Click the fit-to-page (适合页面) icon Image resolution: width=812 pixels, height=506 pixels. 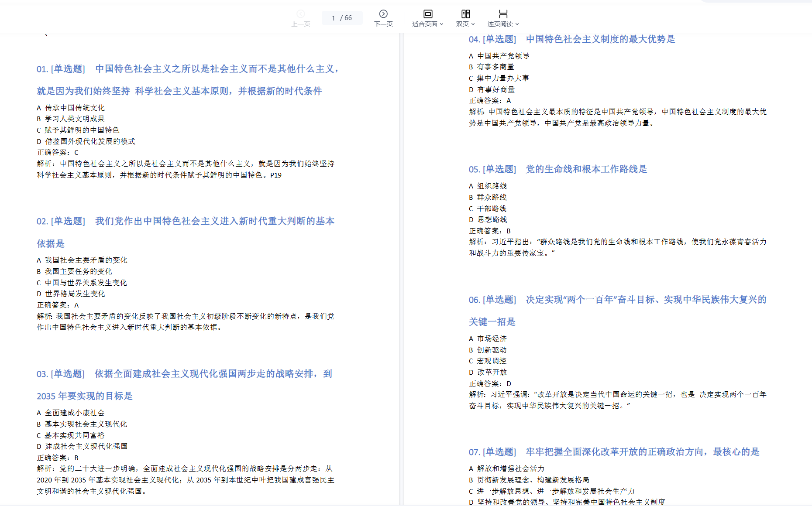point(428,14)
